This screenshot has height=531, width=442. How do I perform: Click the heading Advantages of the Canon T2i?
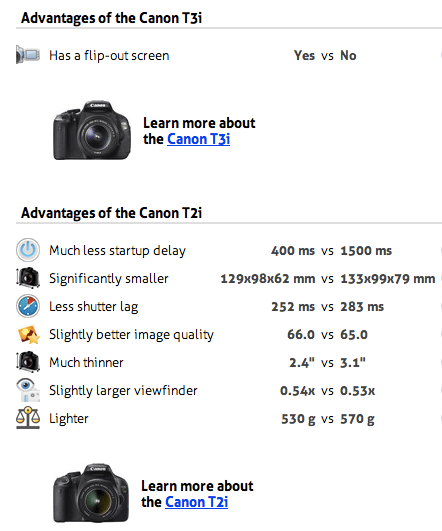point(111,213)
